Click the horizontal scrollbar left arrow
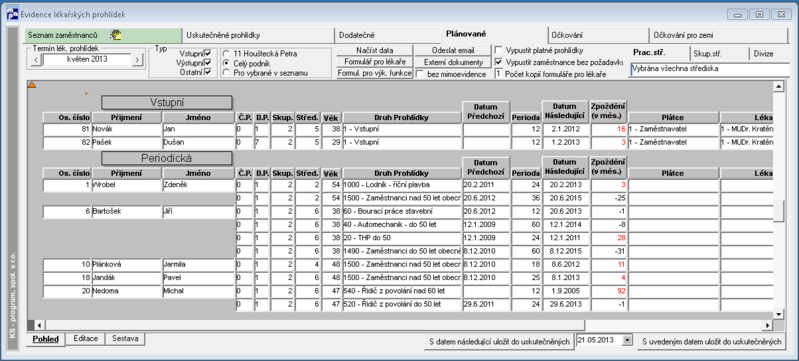The width and height of the screenshot is (799, 361). click(39, 325)
